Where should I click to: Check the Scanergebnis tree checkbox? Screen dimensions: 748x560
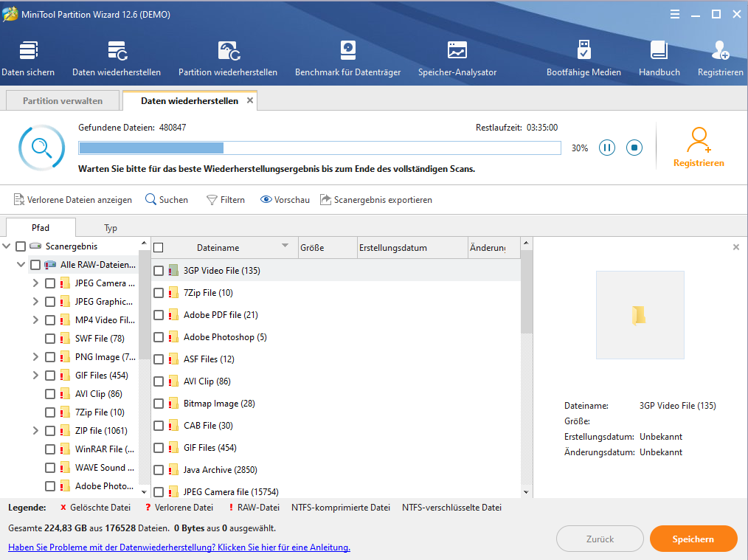pos(21,246)
